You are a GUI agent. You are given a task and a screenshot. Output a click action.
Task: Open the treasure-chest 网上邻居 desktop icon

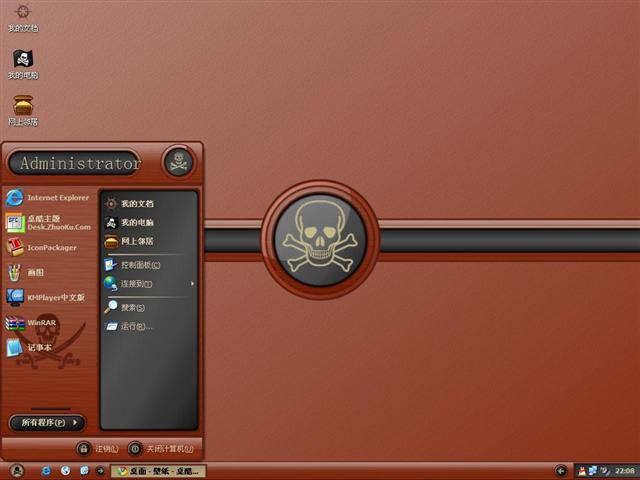coord(23,110)
